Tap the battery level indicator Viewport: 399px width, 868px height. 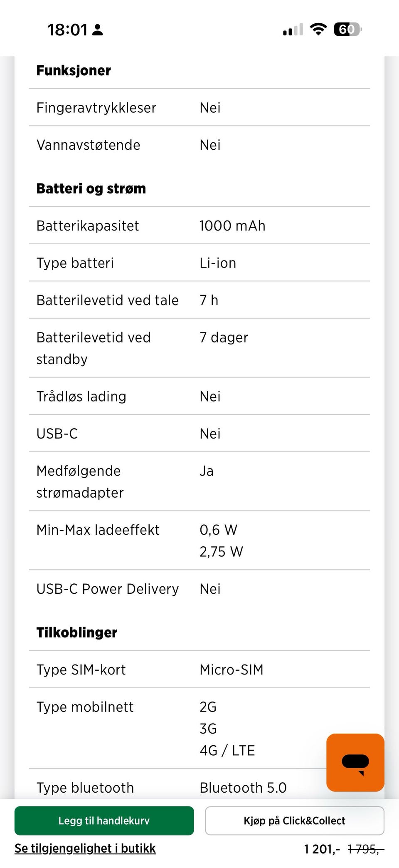click(347, 30)
